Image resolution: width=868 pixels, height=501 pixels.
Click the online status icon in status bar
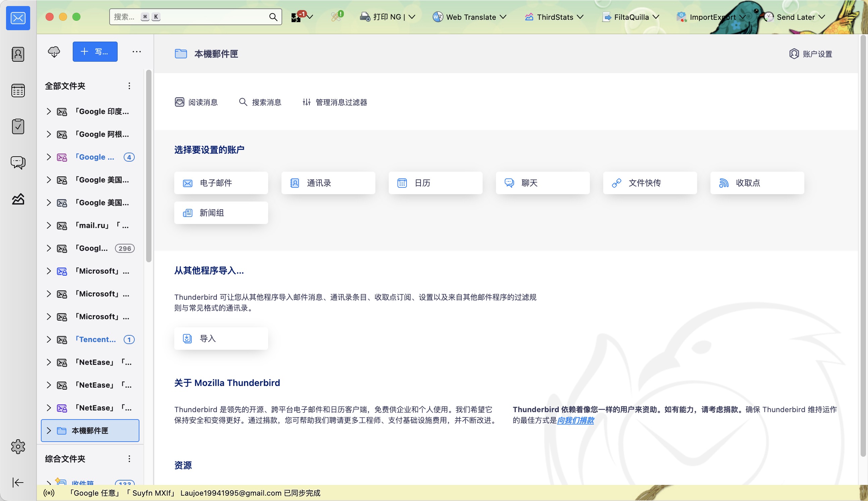pyautogui.click(x=49, y=493)
